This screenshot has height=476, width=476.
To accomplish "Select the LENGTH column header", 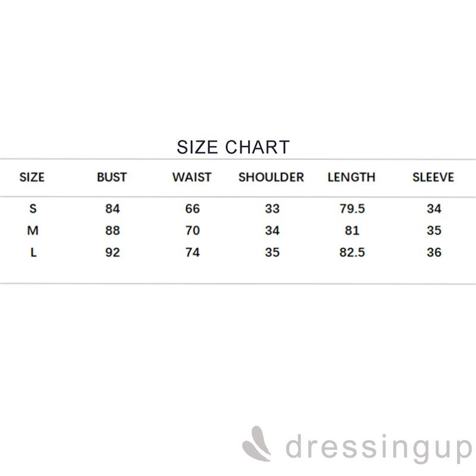I will tap(352, 177).
